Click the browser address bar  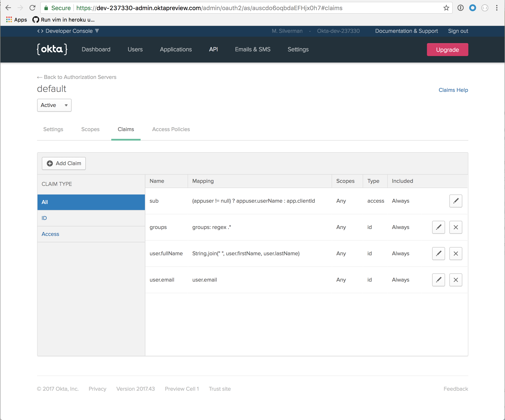coord(240,8)
